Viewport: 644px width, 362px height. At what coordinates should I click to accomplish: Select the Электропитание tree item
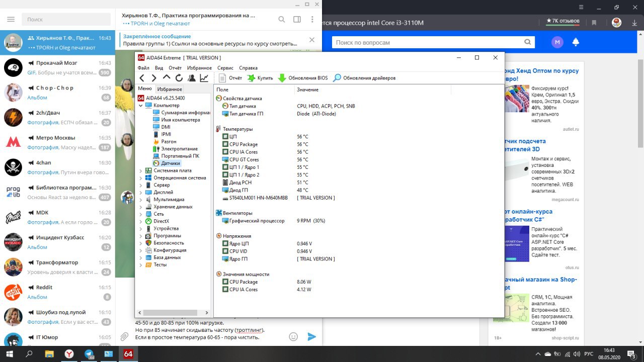point(176,149)
